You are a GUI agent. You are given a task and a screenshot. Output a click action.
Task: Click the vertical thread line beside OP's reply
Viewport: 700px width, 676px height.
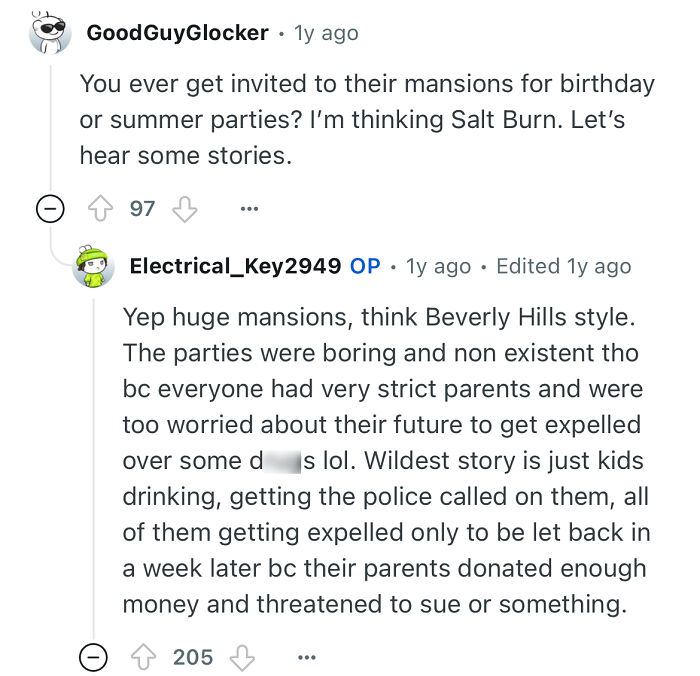point(94,460)
